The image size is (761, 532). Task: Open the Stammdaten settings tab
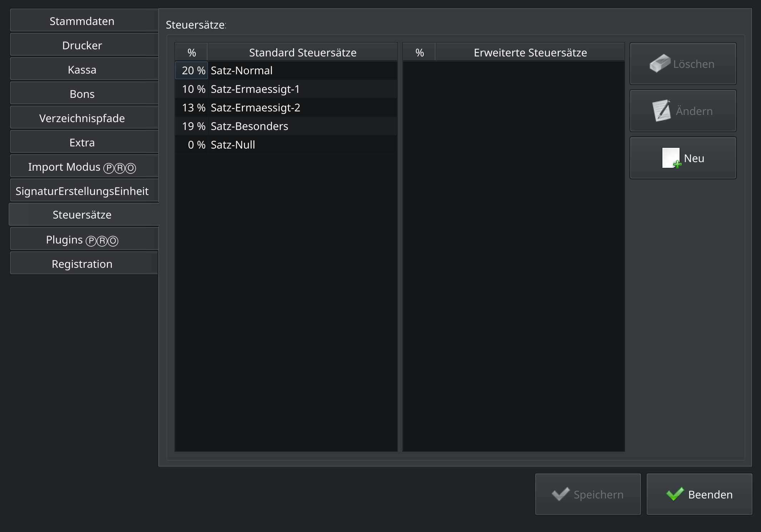84,21
